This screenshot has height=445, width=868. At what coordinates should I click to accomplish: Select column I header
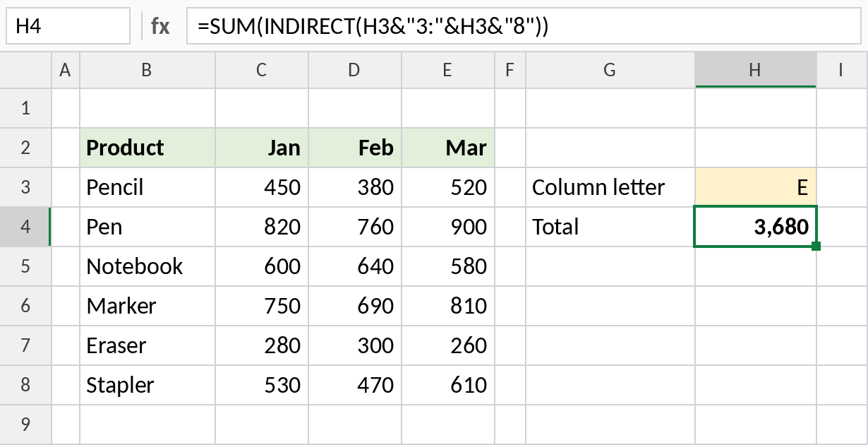point(842,69)
